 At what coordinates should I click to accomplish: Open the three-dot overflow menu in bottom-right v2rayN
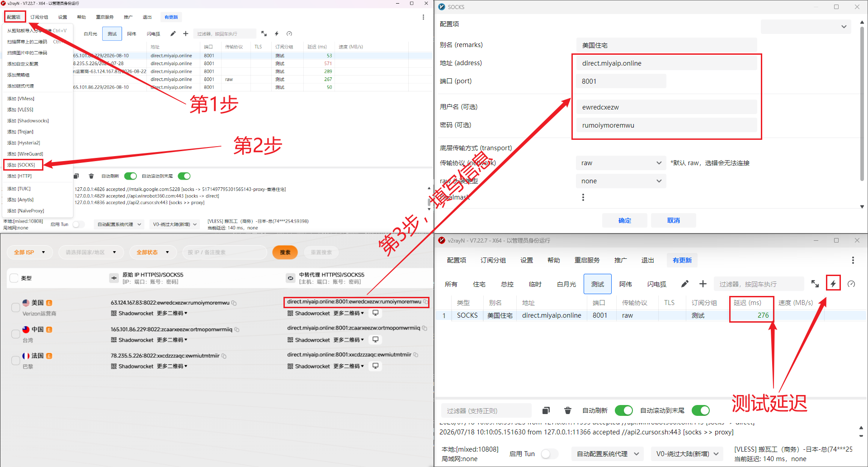[853, 260]
